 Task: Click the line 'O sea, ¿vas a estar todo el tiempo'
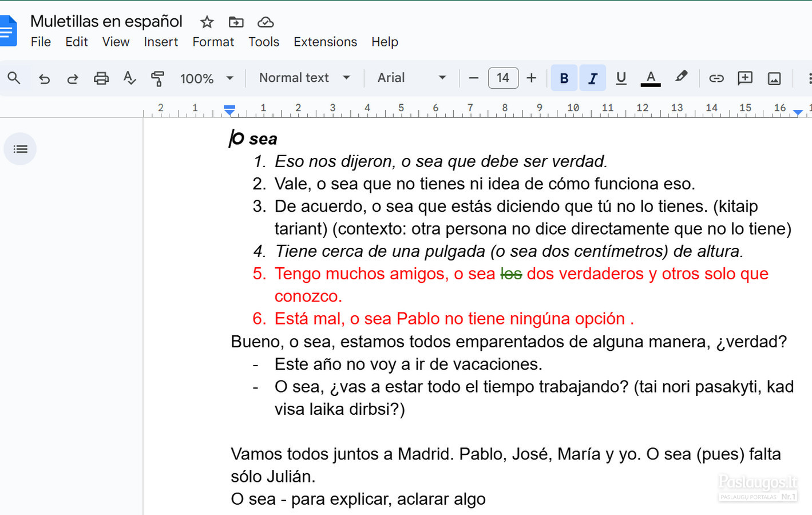pyautogui.click(x=534, y=387)
